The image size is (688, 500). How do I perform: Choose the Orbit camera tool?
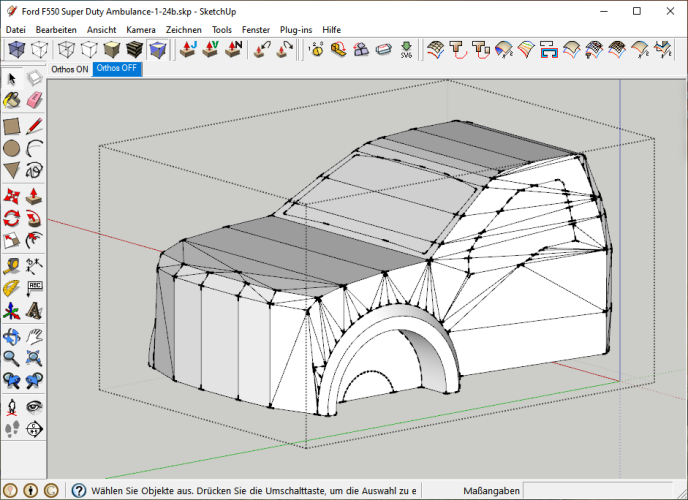(12, 337)
